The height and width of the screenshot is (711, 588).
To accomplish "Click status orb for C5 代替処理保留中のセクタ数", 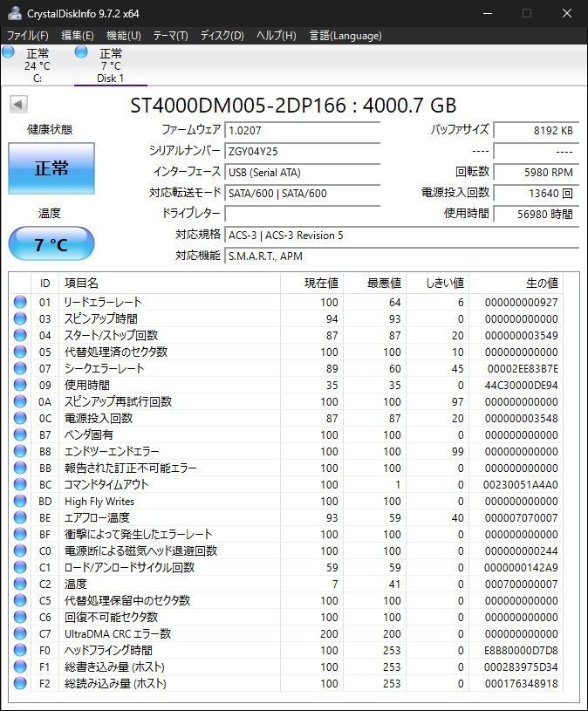I will click(x=20, y=600).
